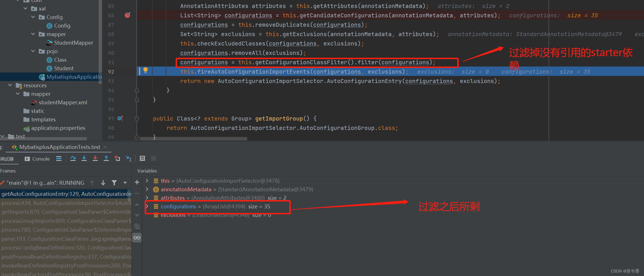Open the Evaluate Expression calculator icon
This screenshot has height=276, width=644.
(142, 158)
